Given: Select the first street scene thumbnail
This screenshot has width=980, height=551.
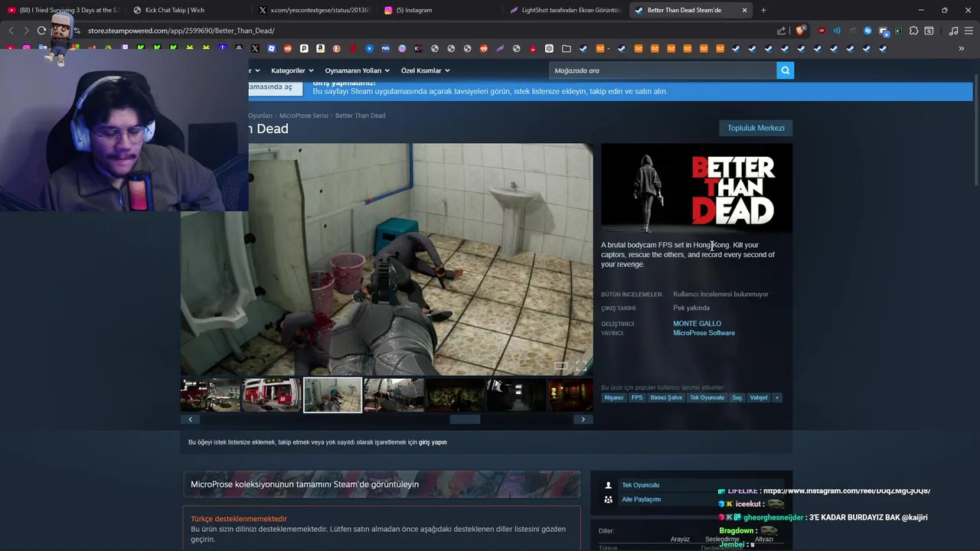Looking at the screenshot, I should click(x=210, y=395).
